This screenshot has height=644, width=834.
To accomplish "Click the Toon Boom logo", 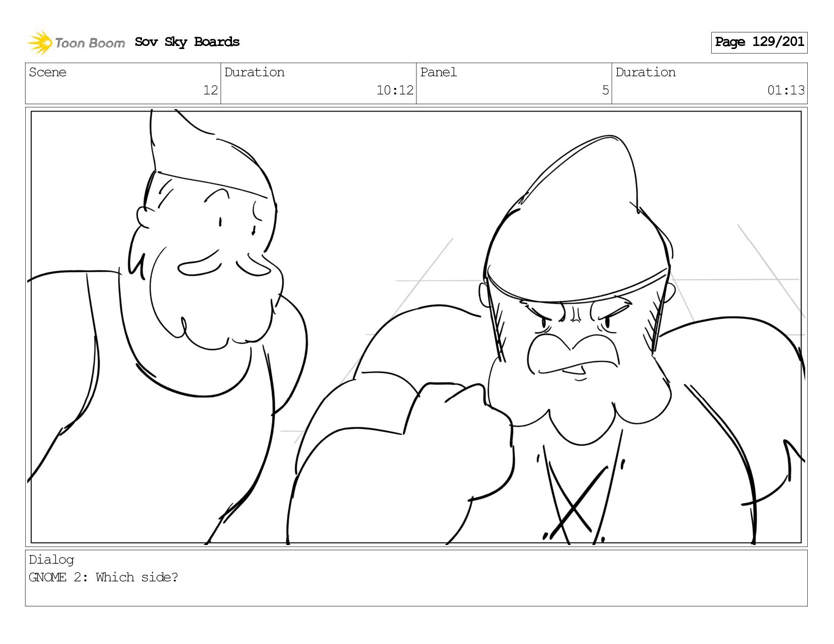I will 76,42.
